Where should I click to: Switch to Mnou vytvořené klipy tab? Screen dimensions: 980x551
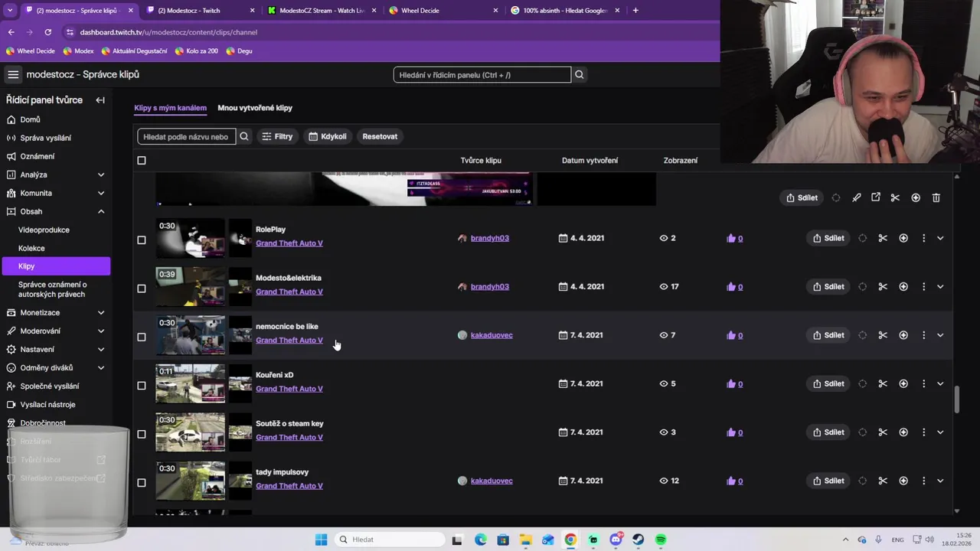[255, 108]
